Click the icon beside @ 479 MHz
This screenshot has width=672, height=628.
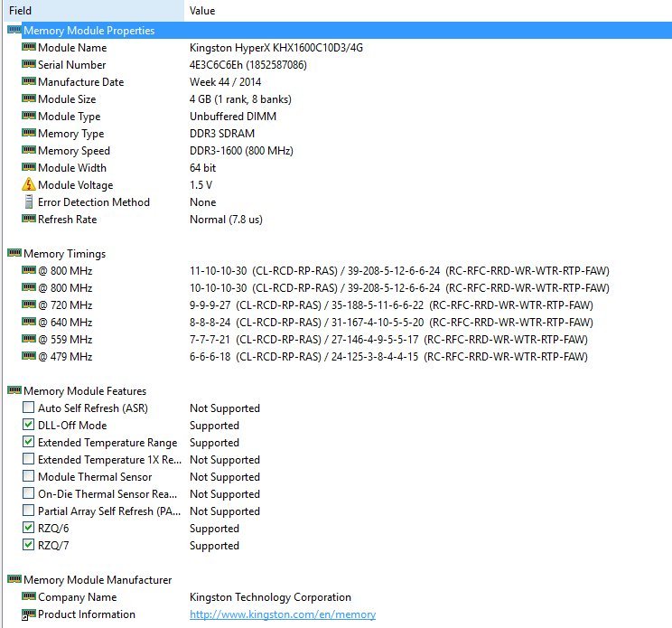click(x=29, y=355)
